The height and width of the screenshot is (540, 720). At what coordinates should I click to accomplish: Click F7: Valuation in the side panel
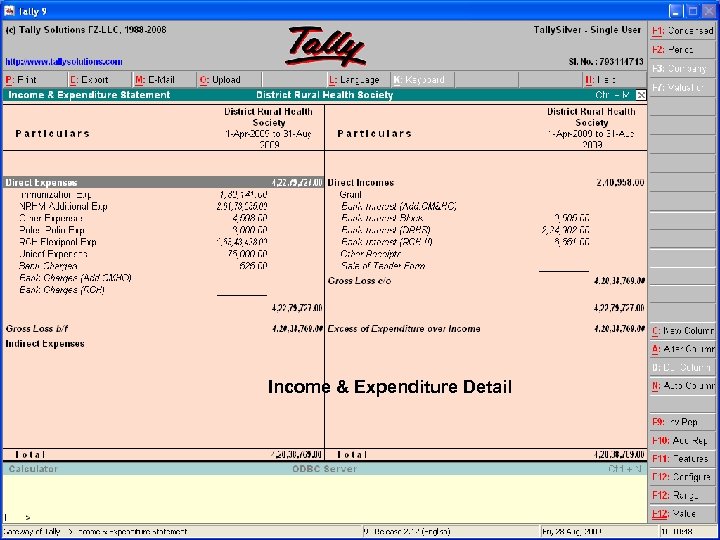683,87
